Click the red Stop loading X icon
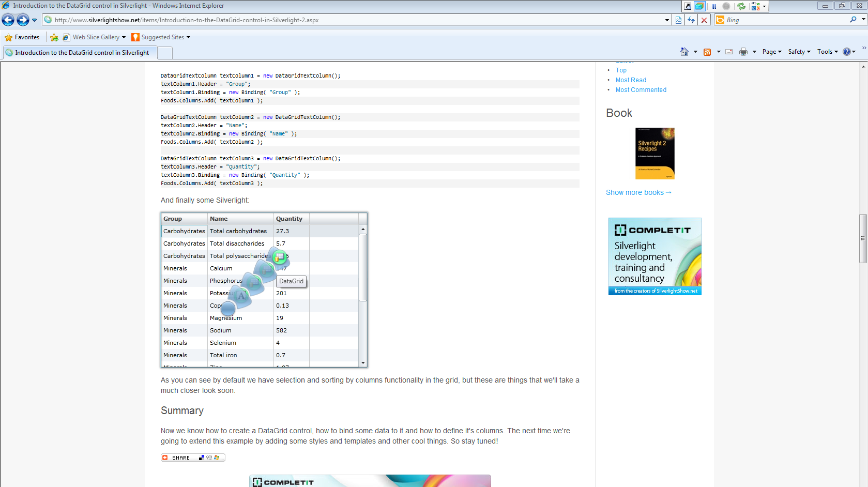The height and width of the screenshot is (487, 868). (704, 20)
